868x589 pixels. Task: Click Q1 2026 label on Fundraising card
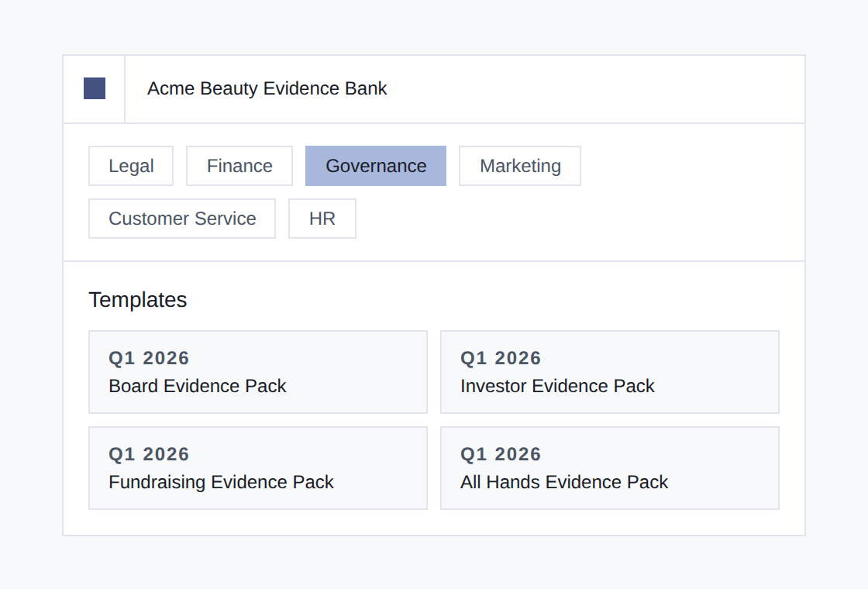coord(149,454)
